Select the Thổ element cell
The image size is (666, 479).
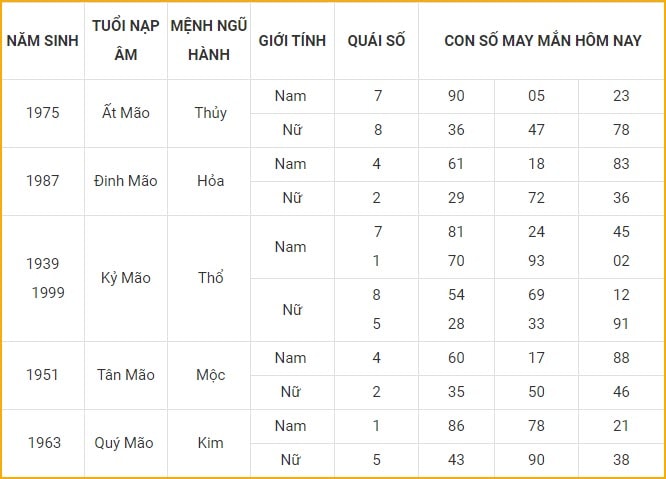210,278
